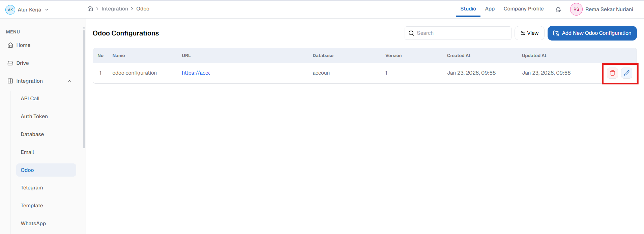Click the No column header

100,56
